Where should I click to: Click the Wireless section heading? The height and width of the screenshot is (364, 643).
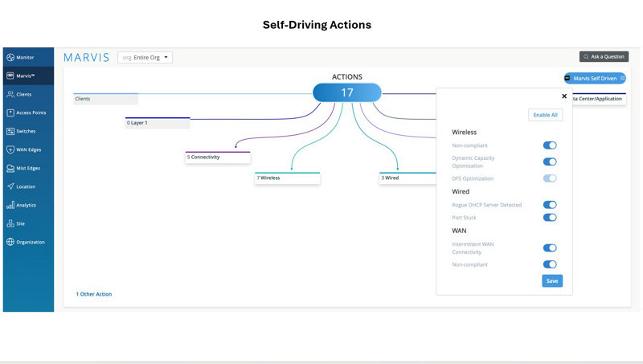(x=465, y=132)
